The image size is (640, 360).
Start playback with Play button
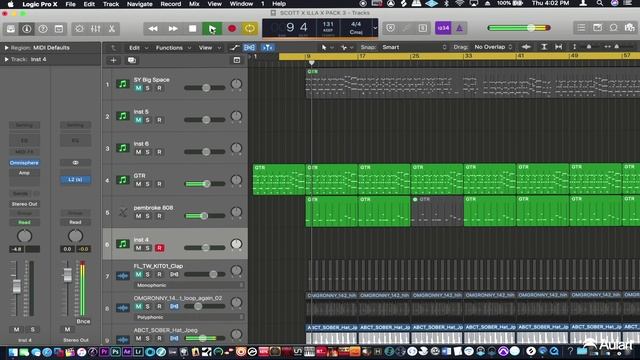[x=212, y=29]
